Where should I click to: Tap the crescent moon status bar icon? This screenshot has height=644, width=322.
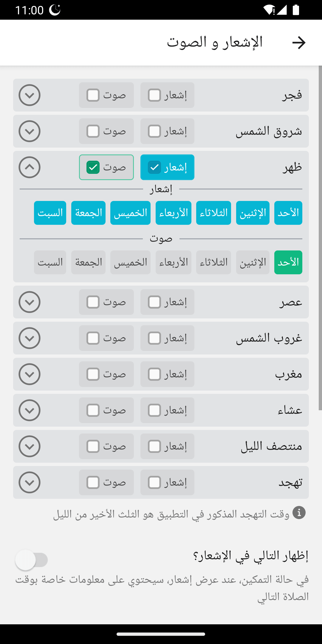click(x=55, y=10)
